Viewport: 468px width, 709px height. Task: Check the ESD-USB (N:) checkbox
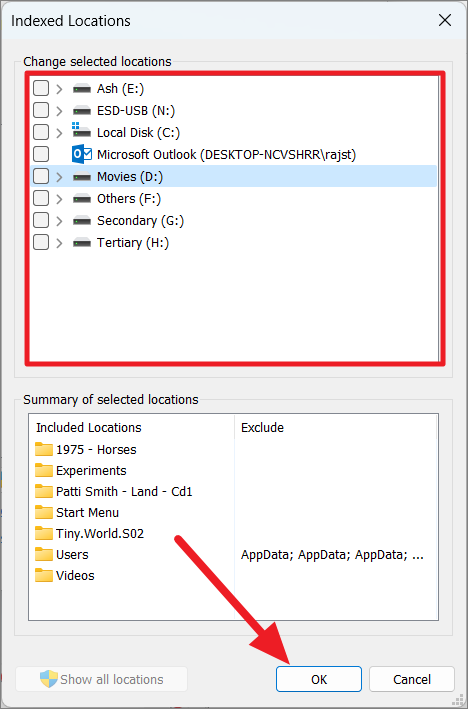[x=41, y=110]
